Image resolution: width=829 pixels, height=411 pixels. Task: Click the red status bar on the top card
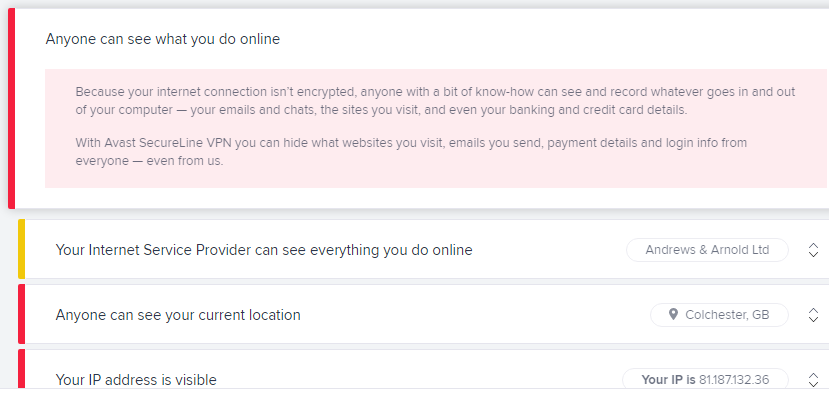point(12,108)
